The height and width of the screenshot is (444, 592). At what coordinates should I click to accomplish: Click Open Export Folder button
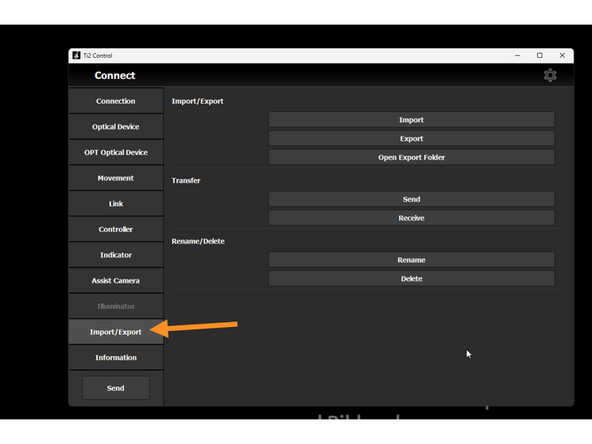[412, 157]
